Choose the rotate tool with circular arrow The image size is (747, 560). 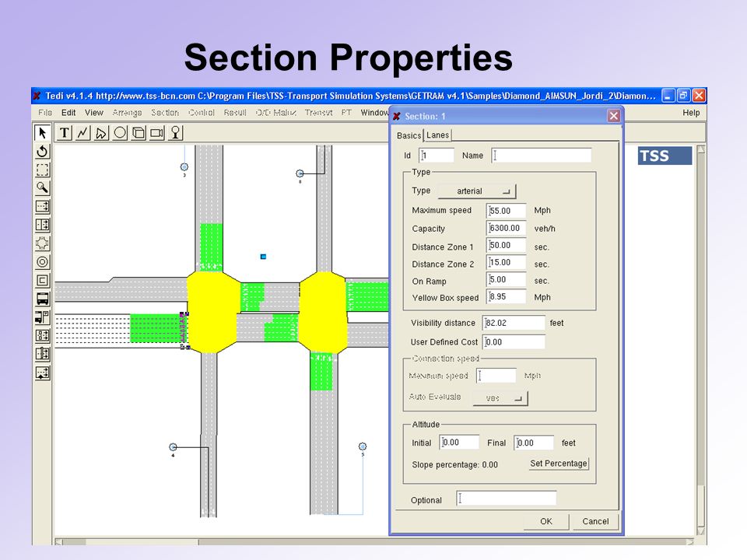(x=42, y=152)
